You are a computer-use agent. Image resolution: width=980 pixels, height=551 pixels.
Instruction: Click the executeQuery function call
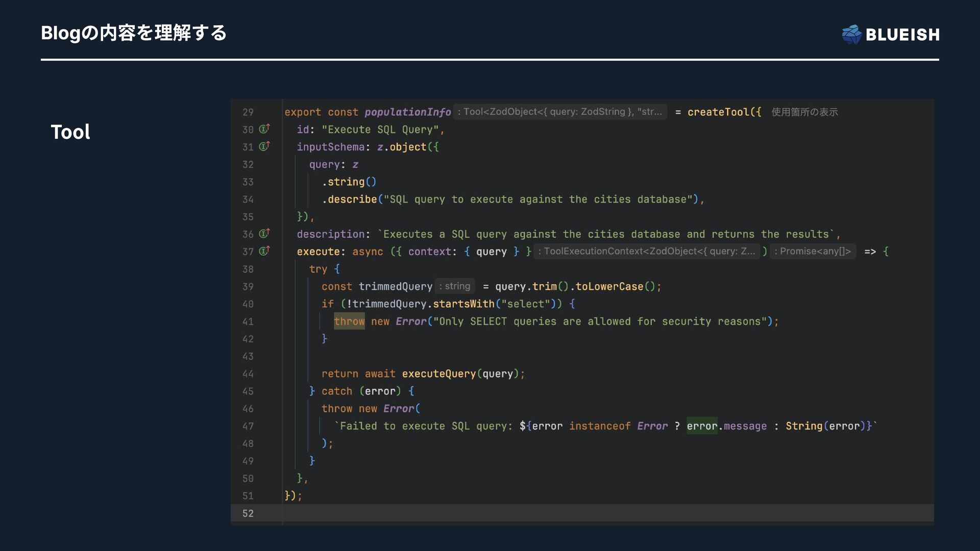coord(438,374)
